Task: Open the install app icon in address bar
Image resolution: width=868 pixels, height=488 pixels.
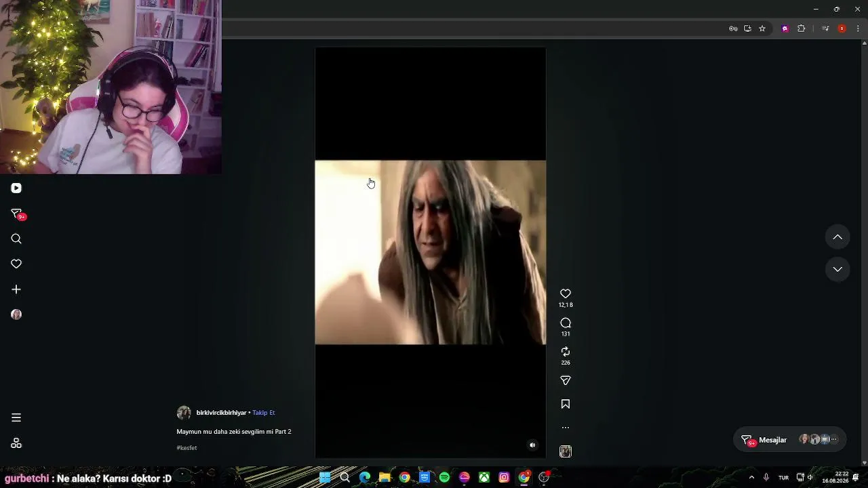Action: coord(747,28)
